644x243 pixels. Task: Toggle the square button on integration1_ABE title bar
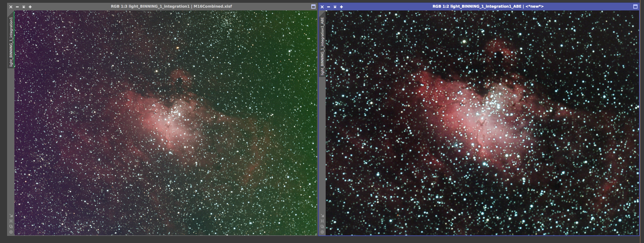click(635, 6)
